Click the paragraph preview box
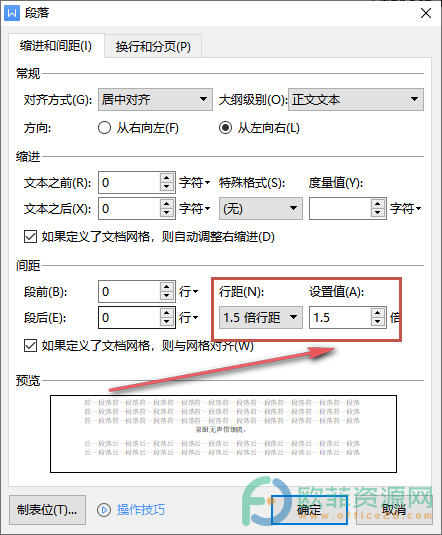 223,434
